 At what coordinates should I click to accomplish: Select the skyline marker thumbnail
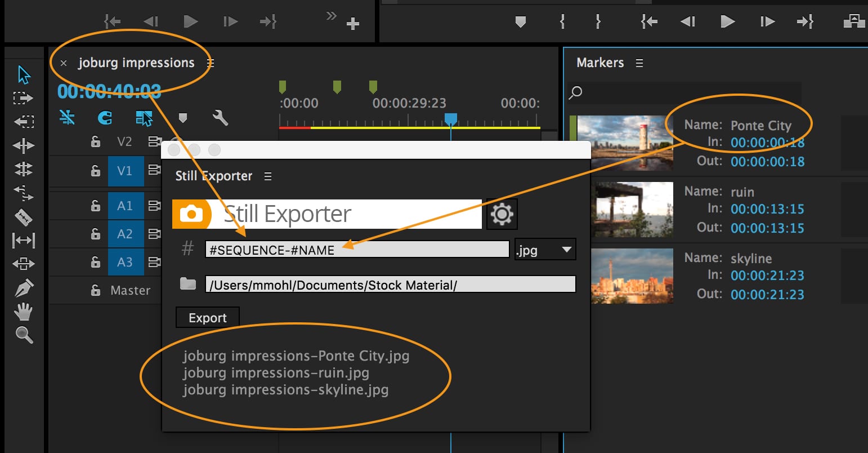pyautogui.click(x=632, y=276)
